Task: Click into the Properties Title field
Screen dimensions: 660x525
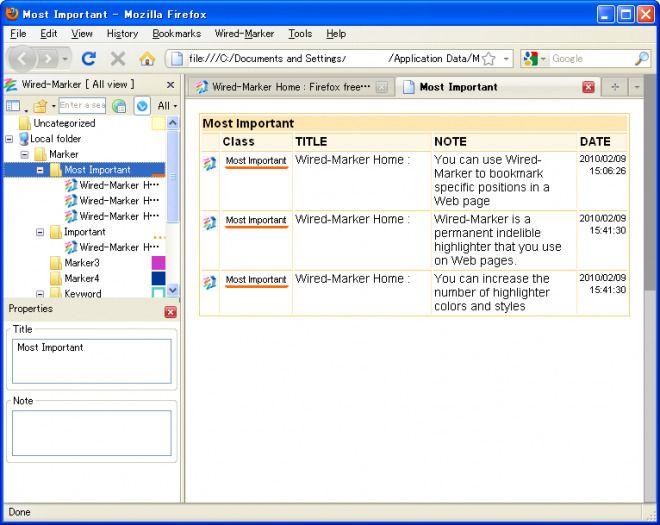Action: [x=91, y=360]
